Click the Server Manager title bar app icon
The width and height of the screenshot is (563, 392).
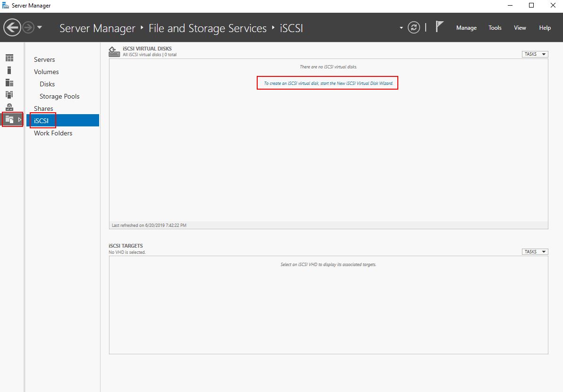click(5, 5)
